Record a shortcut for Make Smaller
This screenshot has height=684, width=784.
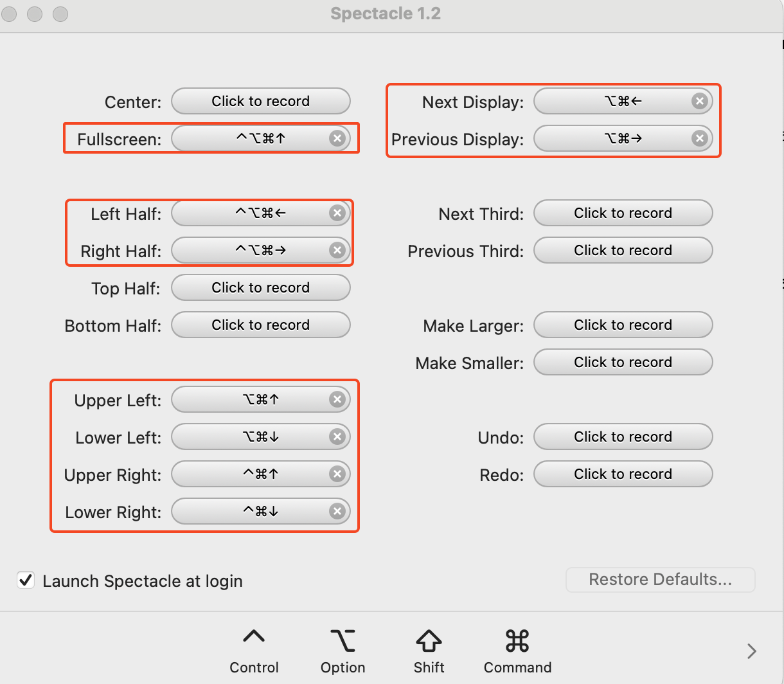pos(623,362)
